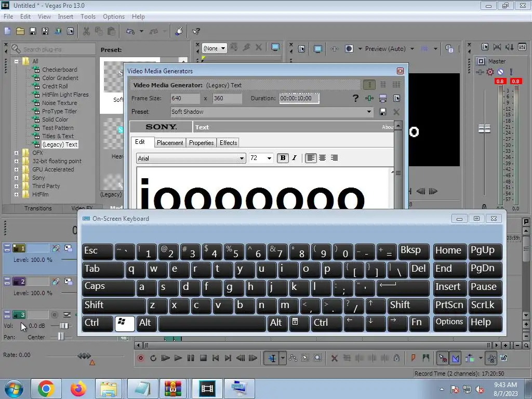532x399 pixels.
Task: Click the Master bus FX gear icon
Action: pyautogui.click(x=490, y=72)
